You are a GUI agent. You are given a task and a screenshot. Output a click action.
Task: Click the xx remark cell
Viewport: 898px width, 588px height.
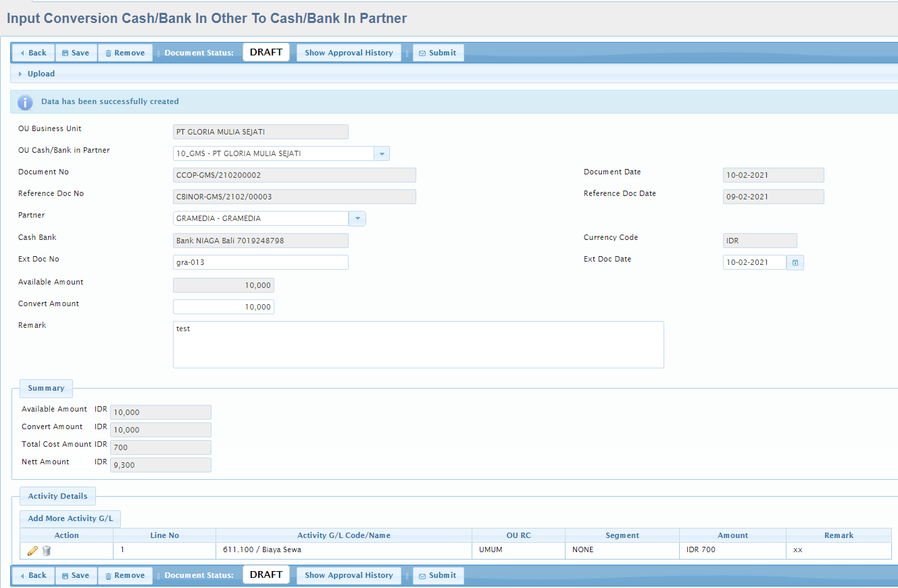(x=839, y=550)
